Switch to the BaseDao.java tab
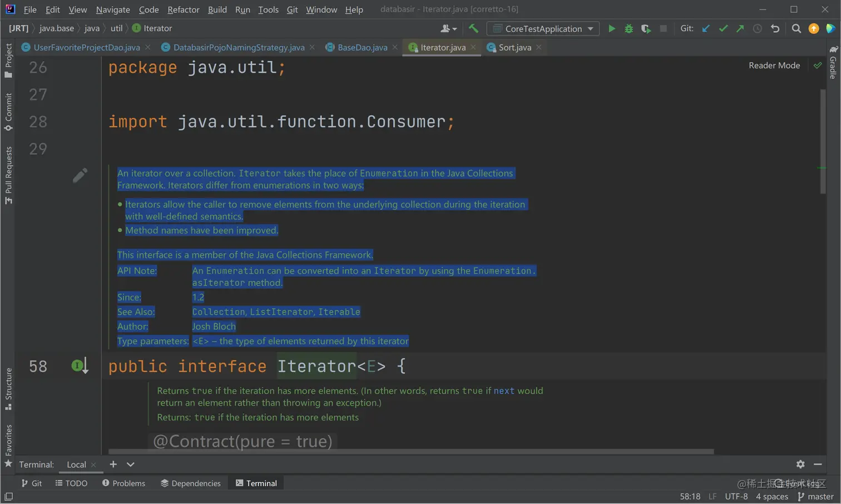This screenshot has height=504, width=841. tap(362, 48)
